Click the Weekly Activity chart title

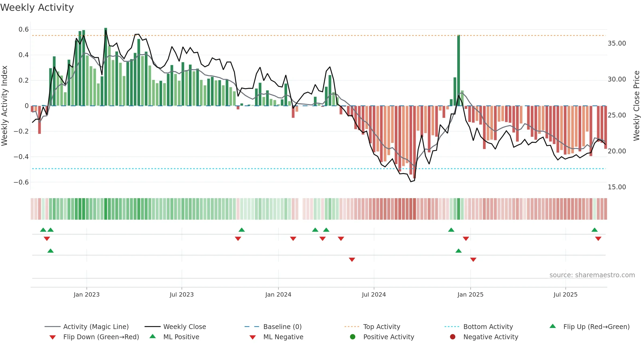(37, 8)
